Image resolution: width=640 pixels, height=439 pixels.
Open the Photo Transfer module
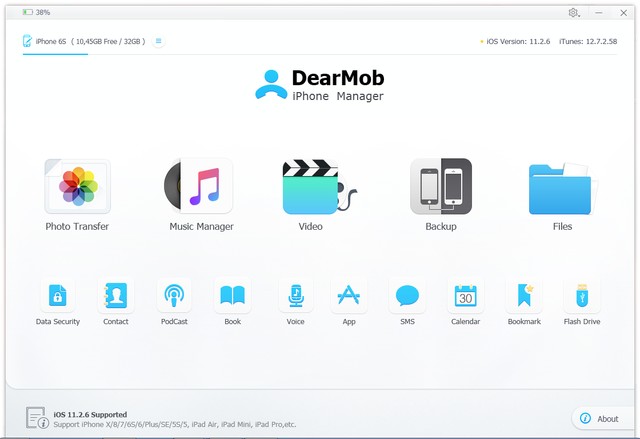coord(77,187)
